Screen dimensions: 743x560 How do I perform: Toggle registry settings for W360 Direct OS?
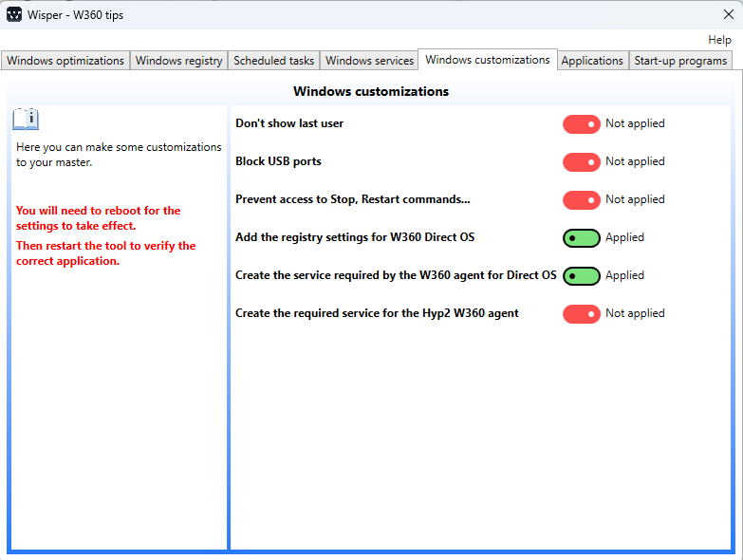point(582,238)
